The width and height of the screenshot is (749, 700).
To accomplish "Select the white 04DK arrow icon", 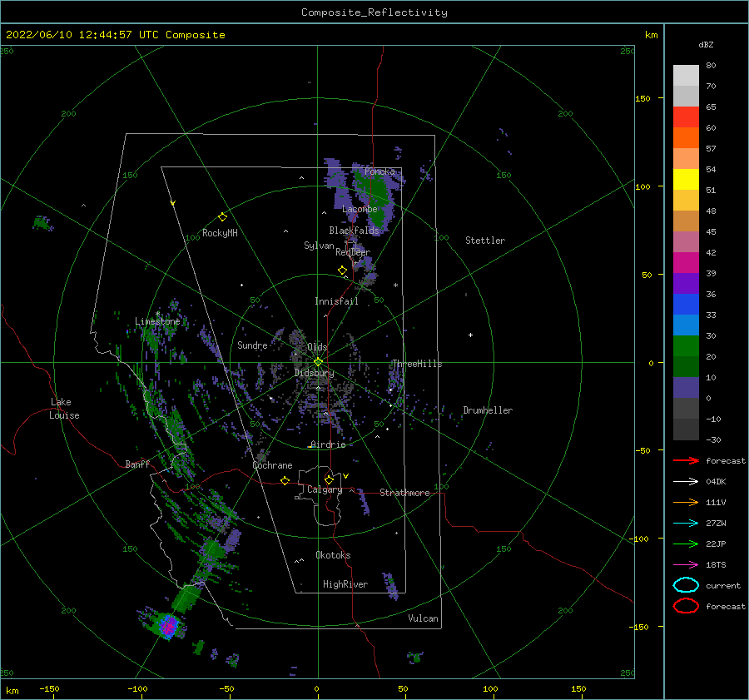I will [686, 481].
